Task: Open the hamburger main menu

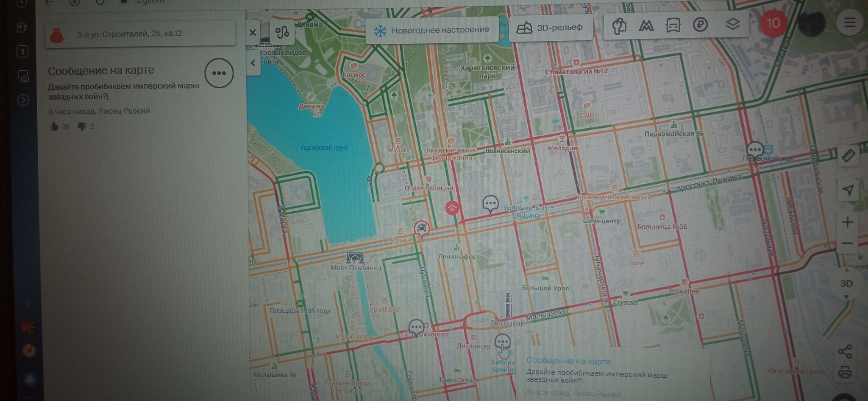Action: [x=849, y=22]
